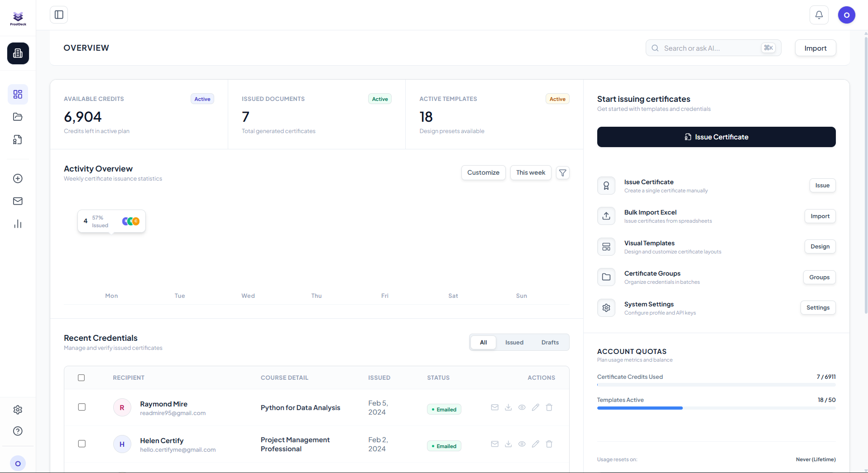
Task: Focus the Search or ask AI field
Action: pos(713,48)
